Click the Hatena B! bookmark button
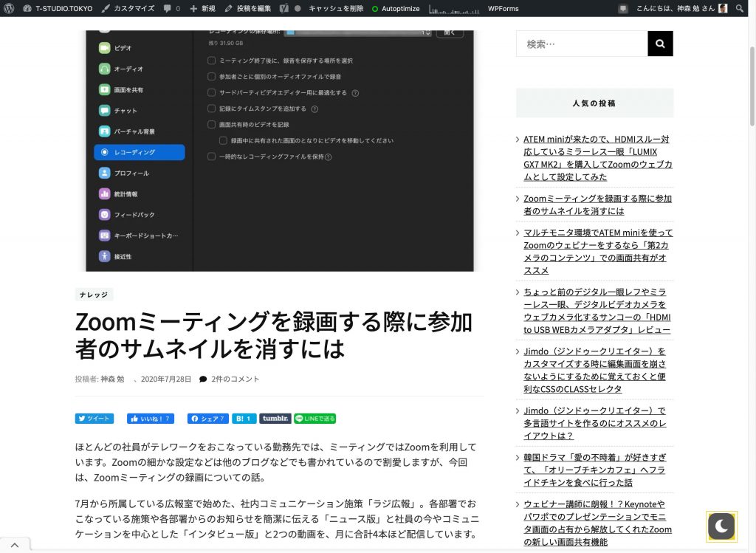 (244, 419)
